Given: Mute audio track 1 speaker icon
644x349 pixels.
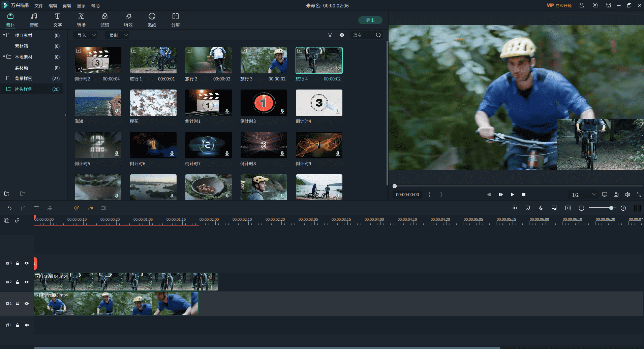Looking at the screenshot, I should tap(27, 325).
